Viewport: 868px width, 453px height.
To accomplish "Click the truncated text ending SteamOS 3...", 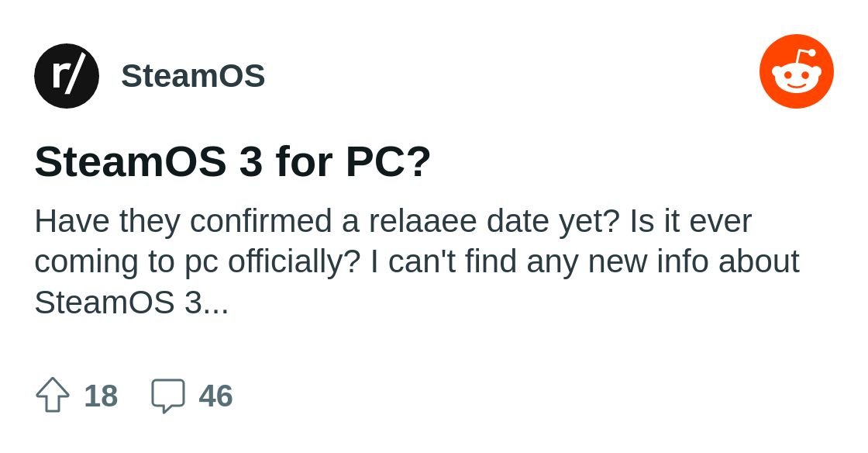I will coord(131,303).
